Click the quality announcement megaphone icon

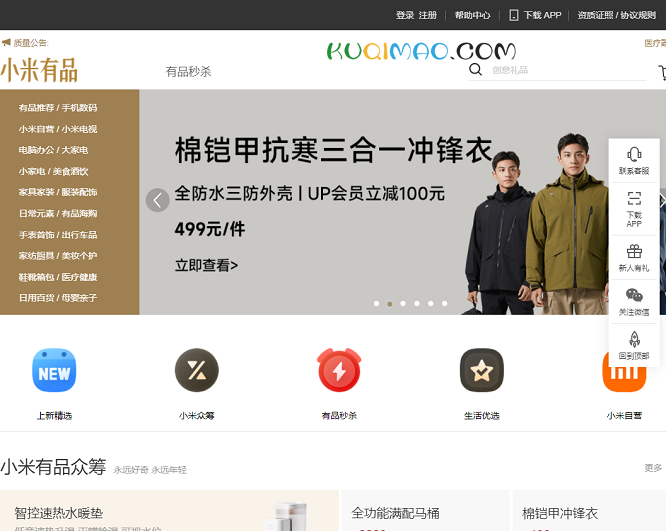(6, 42)
